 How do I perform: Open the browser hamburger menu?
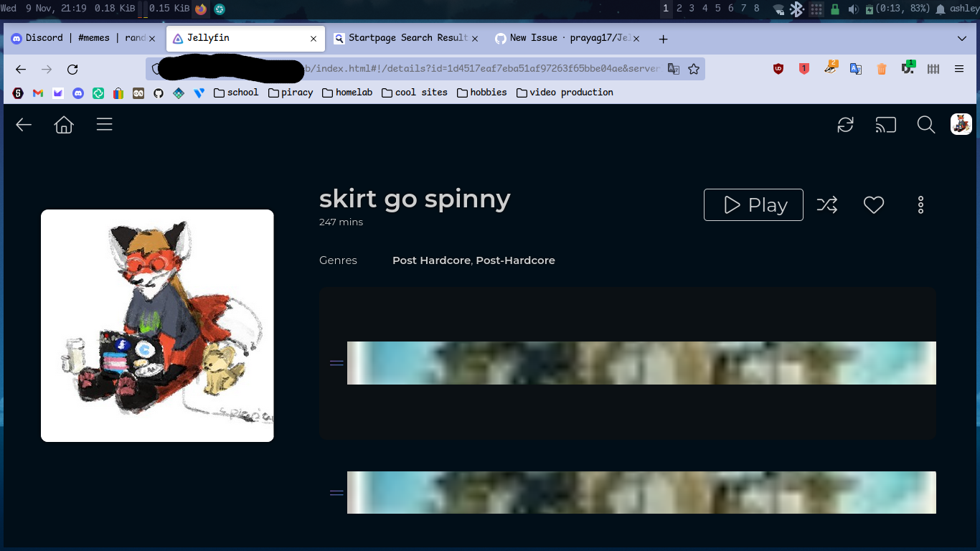coord(959,70)
